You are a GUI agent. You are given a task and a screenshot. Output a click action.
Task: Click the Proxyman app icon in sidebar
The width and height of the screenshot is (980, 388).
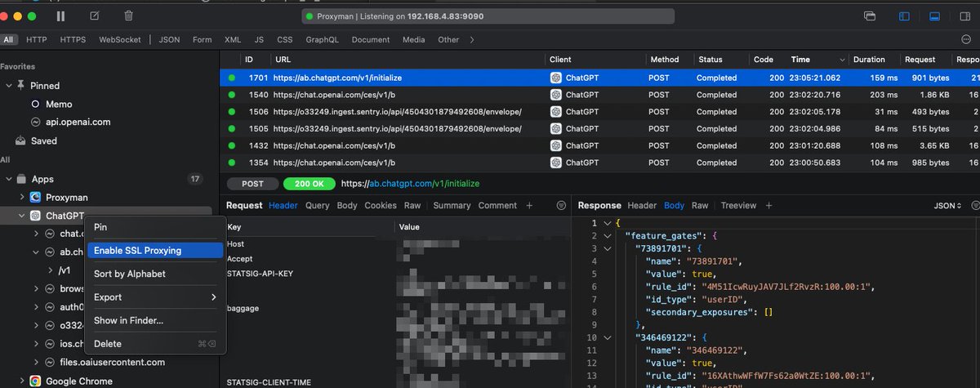click(36, 197)
